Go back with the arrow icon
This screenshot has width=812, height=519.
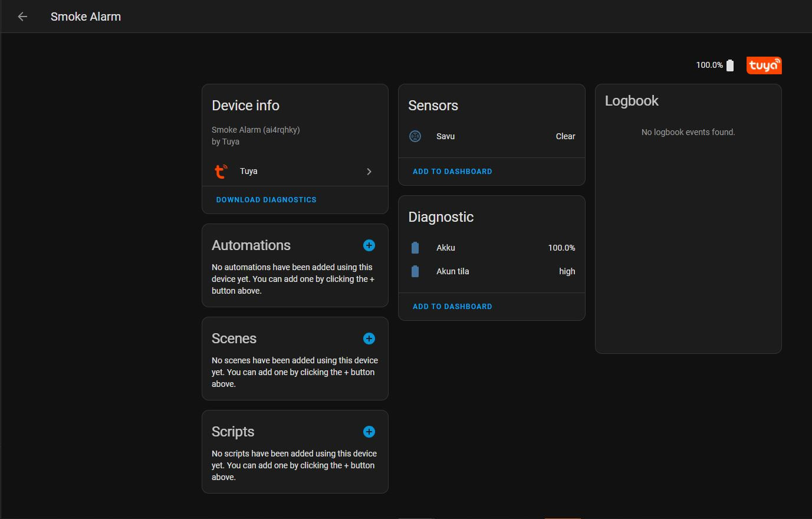[x=22, y=17]
